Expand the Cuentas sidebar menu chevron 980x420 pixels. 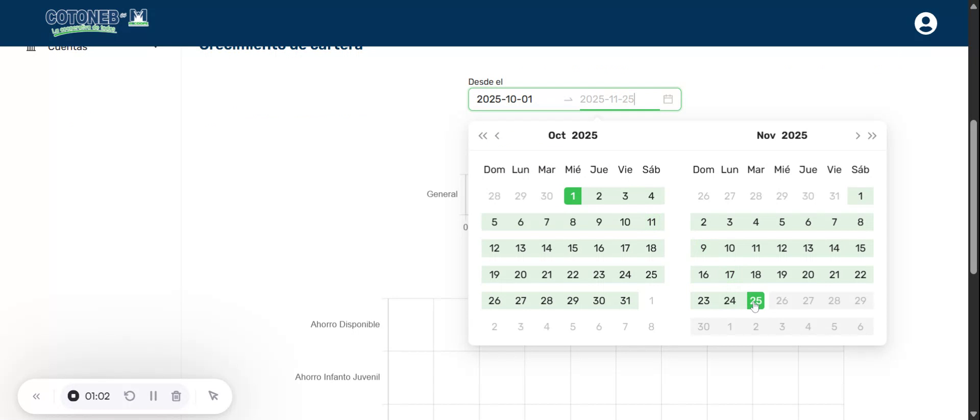click(x=155, y=48)
